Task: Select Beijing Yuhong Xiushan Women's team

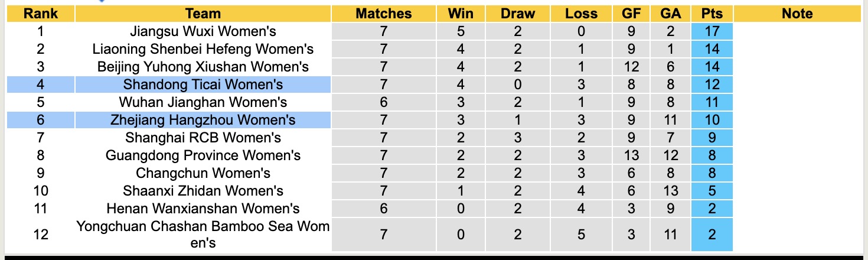Action: coord(203,67)
